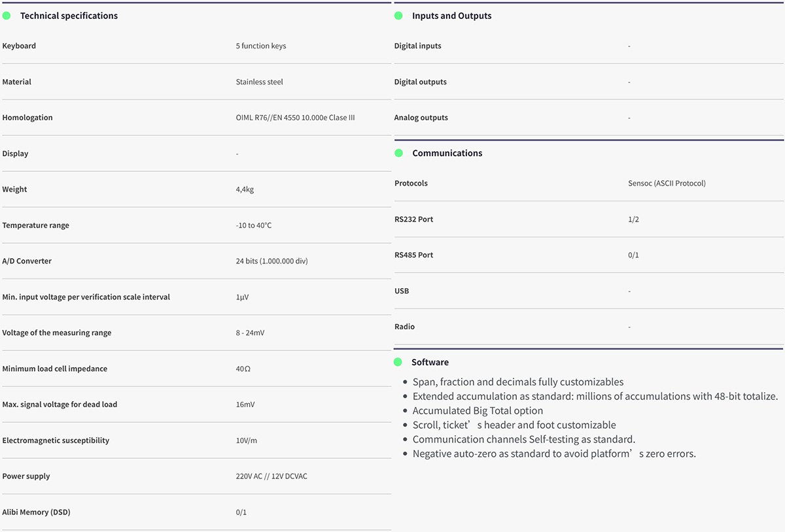Screen dimensions: 785x532
Task: Select the -10 to 40°C temperature value
Action: click(x=253, y=225)
